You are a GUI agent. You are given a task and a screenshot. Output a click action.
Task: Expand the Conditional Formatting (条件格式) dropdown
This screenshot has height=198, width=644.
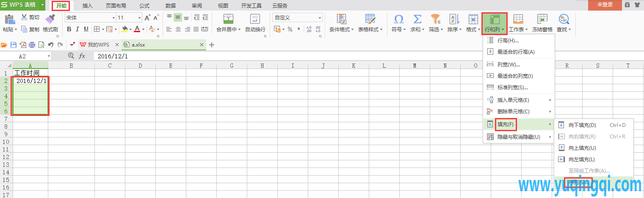352,30
